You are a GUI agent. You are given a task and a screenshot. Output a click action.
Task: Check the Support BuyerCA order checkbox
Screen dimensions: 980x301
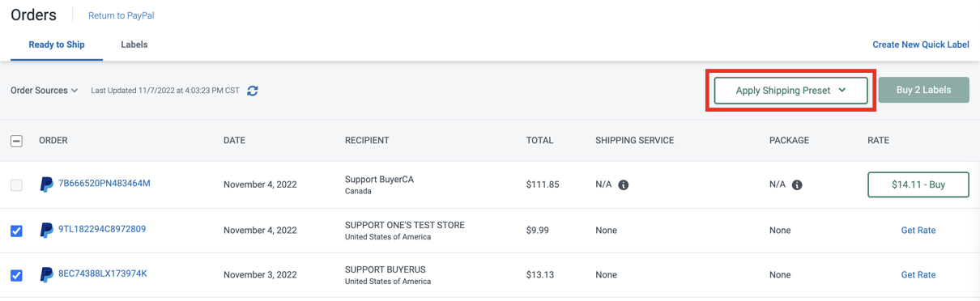click(16, 185)
